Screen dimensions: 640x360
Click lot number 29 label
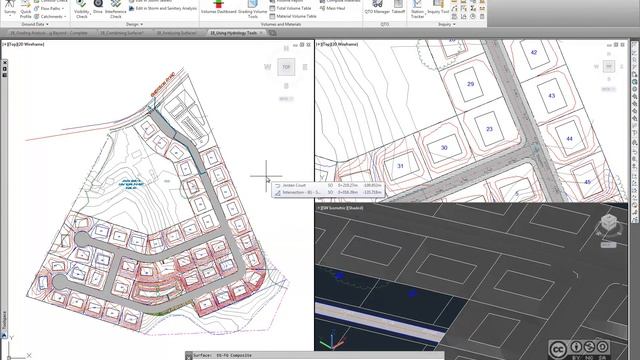point(470,84)
